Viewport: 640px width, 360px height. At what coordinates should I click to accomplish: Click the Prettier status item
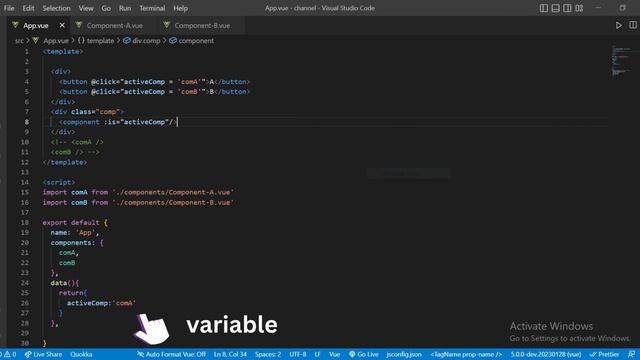604,354
